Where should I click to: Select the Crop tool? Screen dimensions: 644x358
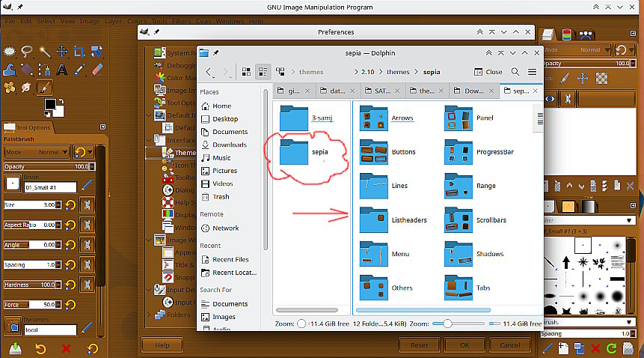79,52
